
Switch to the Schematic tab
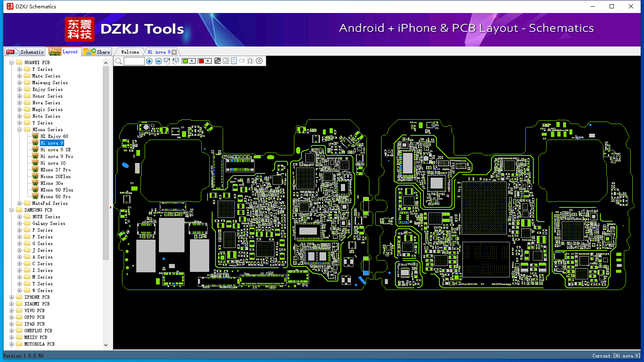click(24, 52)
